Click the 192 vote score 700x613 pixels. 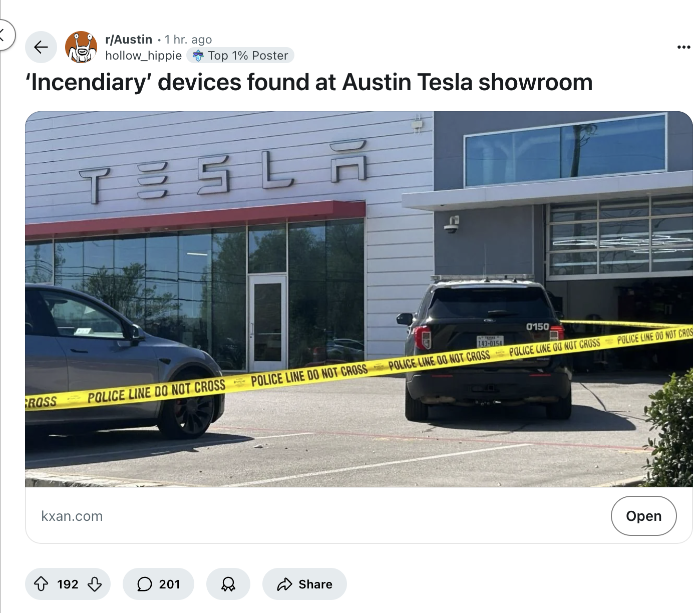(x=68, y=584)
